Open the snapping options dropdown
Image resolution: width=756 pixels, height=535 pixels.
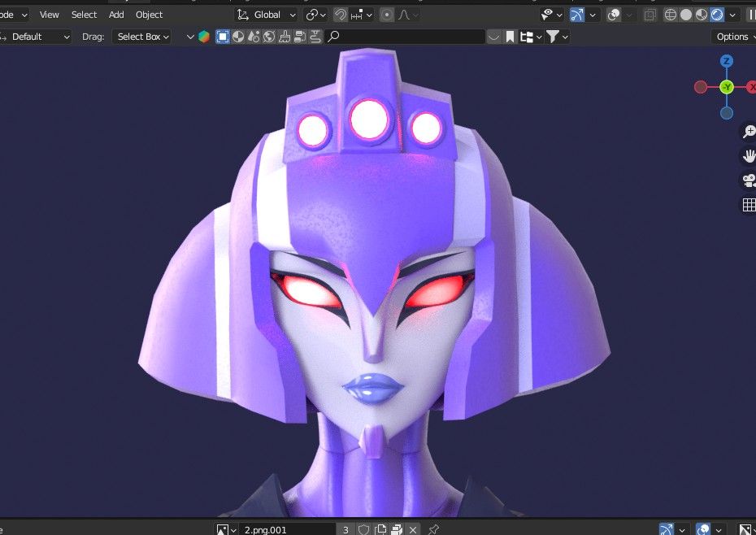coord(362,15)
